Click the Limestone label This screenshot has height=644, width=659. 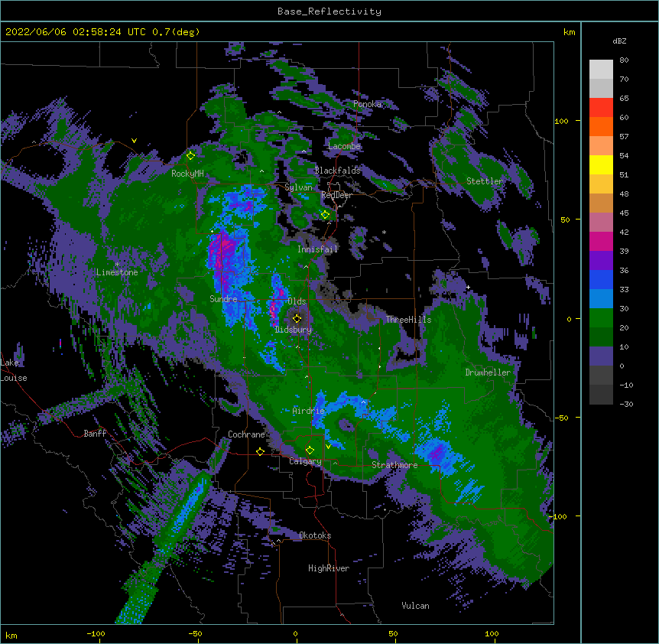[x=117, y=272]
